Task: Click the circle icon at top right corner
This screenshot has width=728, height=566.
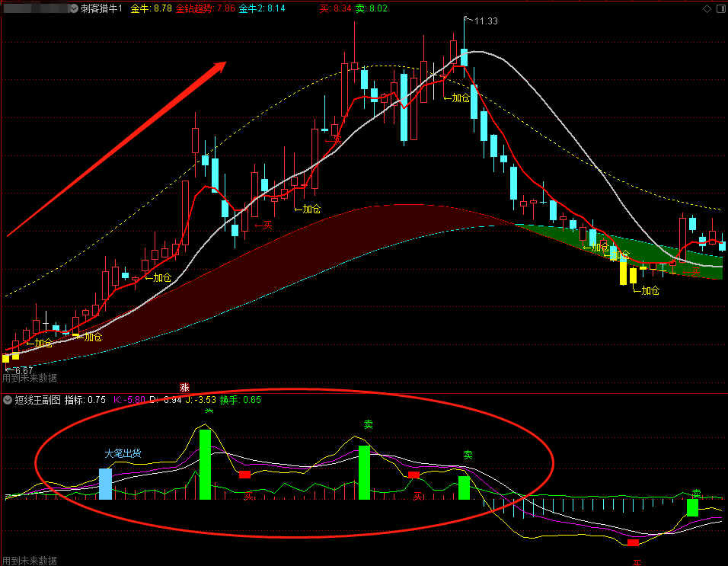Action: pyautogui.click(x=720, y=8)
